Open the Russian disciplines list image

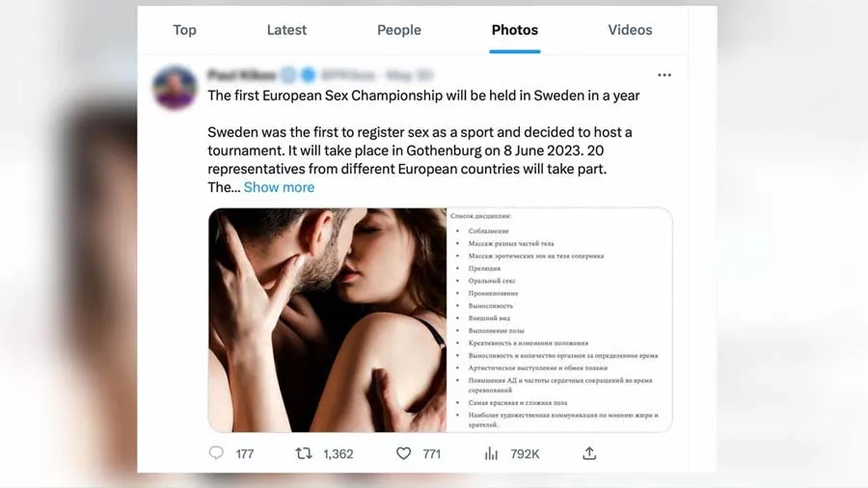[x=558, y=319]
